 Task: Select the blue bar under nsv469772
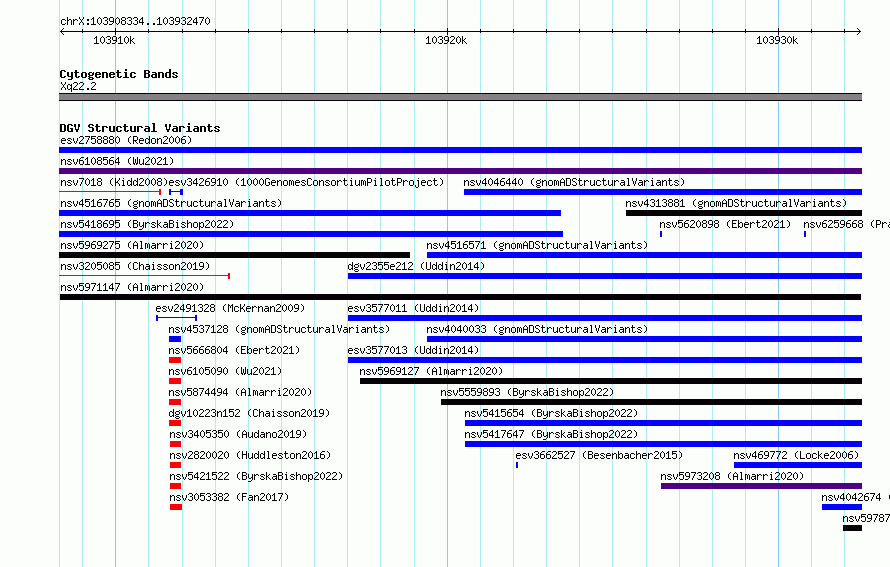coord(798,465)
